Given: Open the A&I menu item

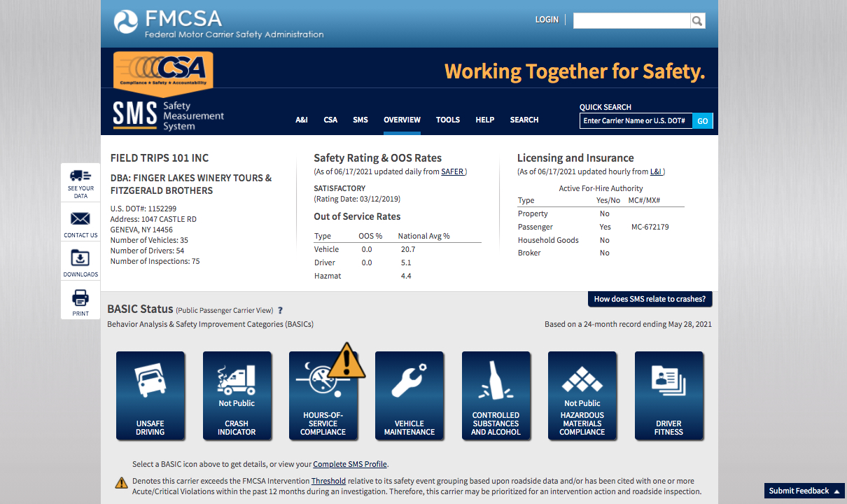Looking at the screenshot, I should [x=302, y=120].
